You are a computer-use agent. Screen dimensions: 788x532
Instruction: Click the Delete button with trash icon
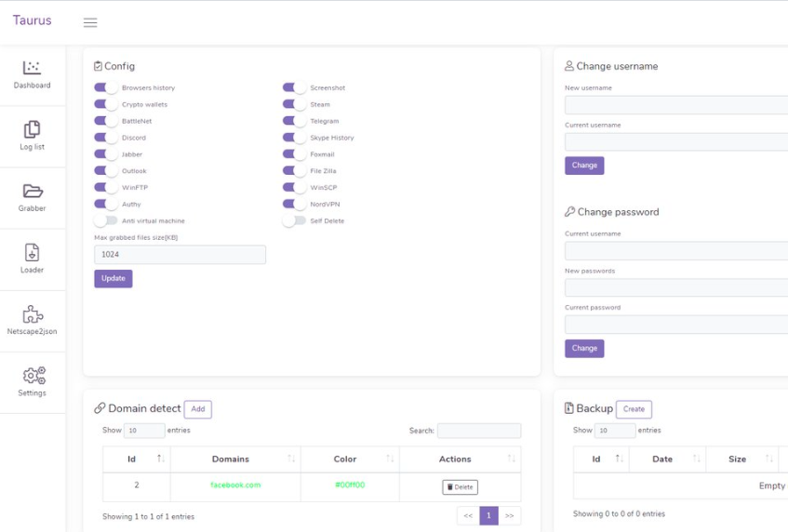460,486
